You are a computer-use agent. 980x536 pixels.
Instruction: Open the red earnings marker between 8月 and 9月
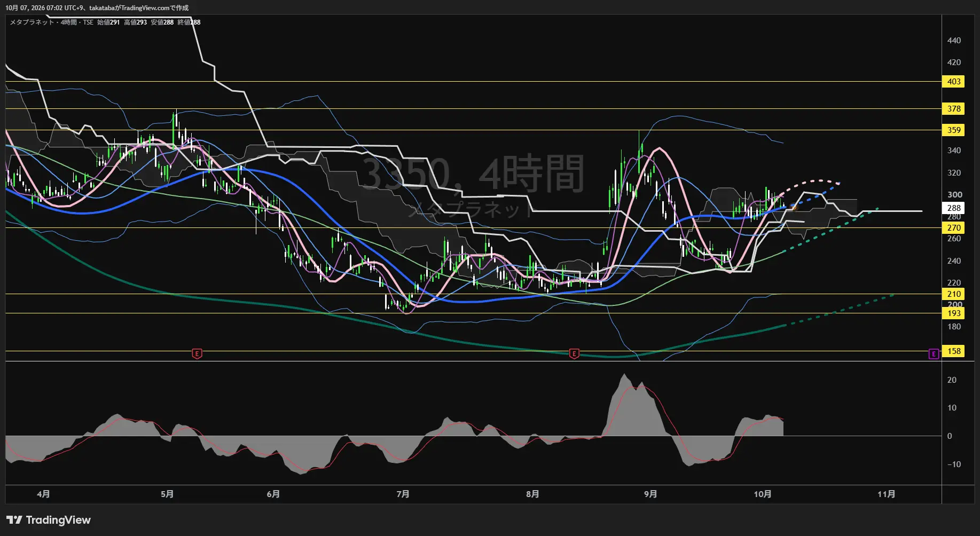[x=574, y=353]
